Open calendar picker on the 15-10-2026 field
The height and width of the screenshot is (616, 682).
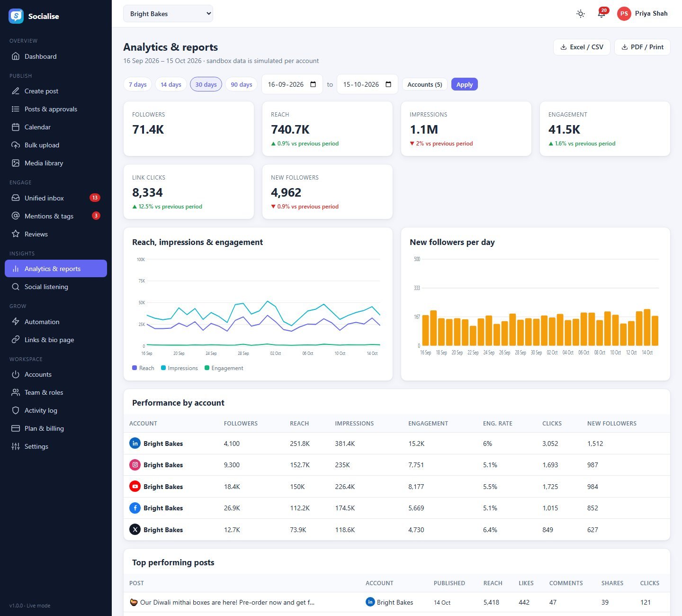[388, 84]
